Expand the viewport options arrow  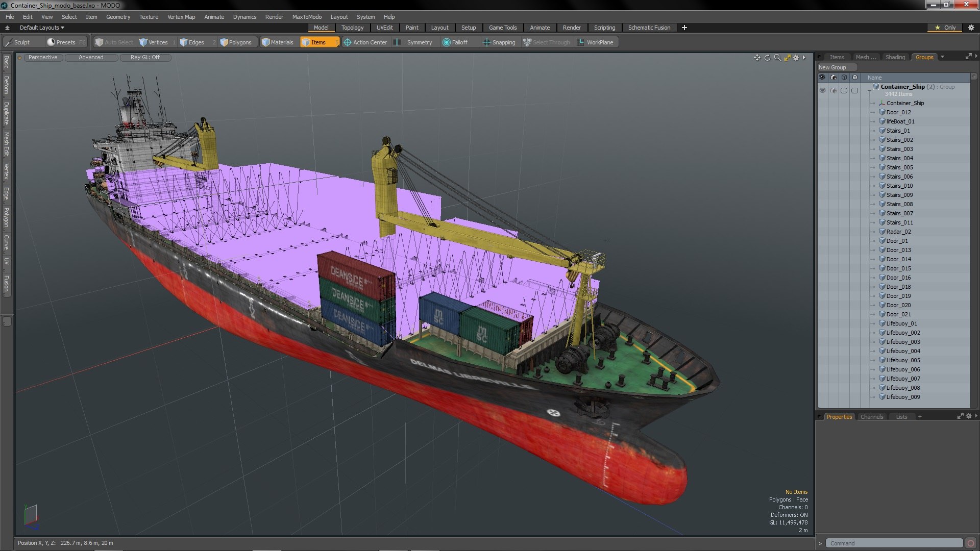pos(804,58)
